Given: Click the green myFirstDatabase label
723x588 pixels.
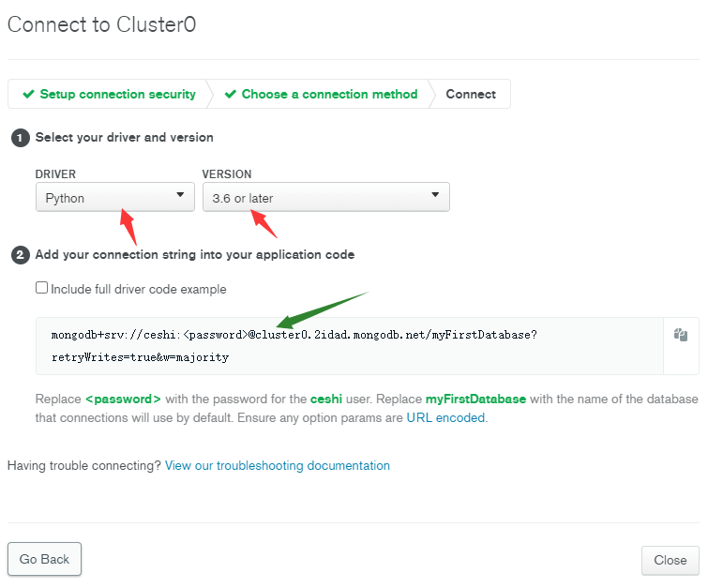Looking at the screenshot, I should (475, 399).
